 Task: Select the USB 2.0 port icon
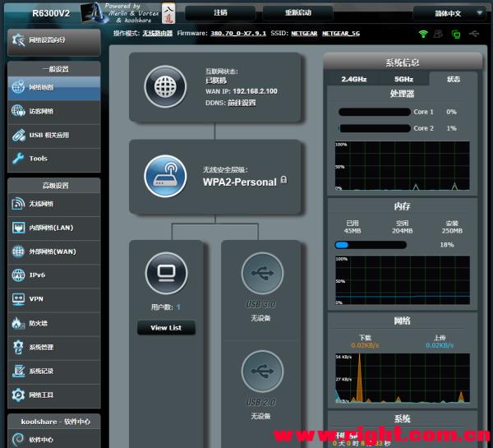pyautogui.click(x=262, y=372)
